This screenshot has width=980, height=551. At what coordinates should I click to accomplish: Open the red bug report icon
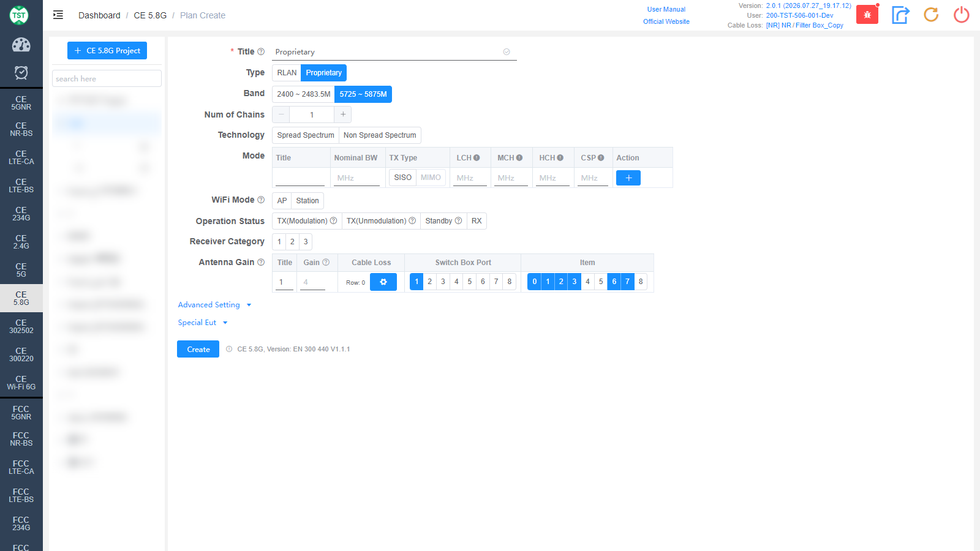867,15
